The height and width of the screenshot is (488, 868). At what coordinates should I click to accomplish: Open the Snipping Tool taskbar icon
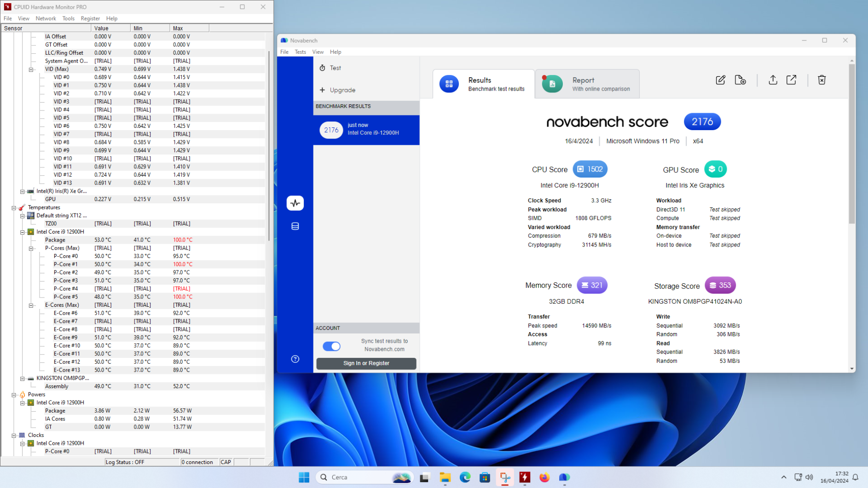click(x=505, y=477)
